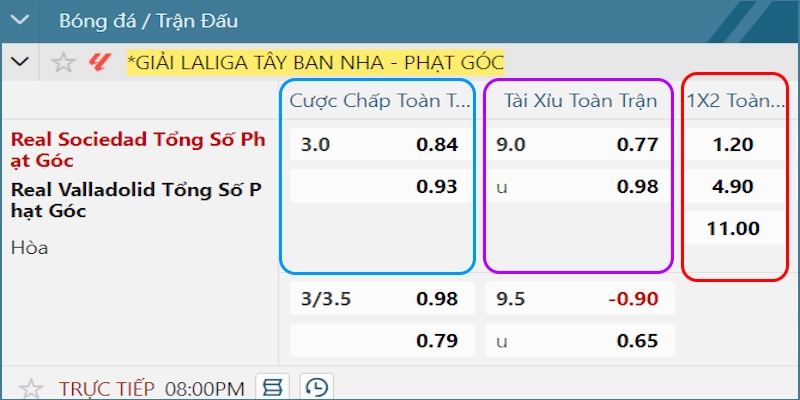Screen dimensions: 800x400
Task: Bet handicap 3.0 at odds 0.84
Action: click(x=382, y=145)
